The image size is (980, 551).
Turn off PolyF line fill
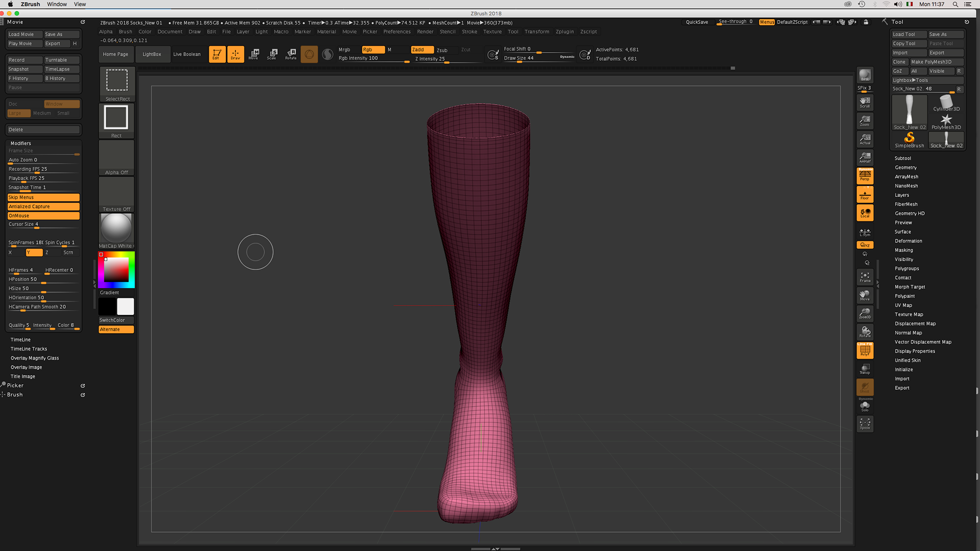865,350
